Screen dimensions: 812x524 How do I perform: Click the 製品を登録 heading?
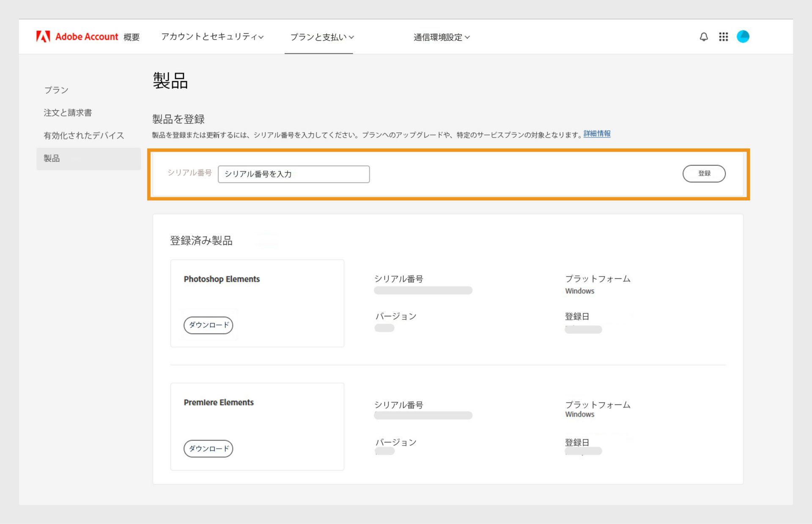pos(178,119)
